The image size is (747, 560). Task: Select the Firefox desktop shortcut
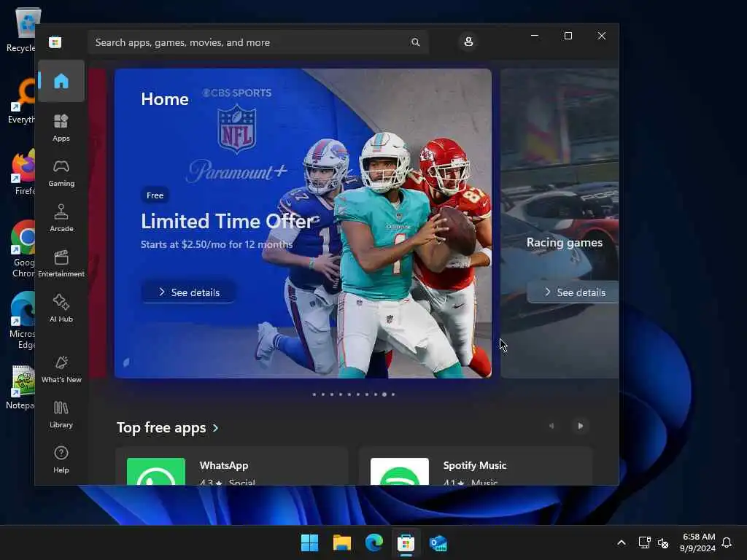(21, 172)
